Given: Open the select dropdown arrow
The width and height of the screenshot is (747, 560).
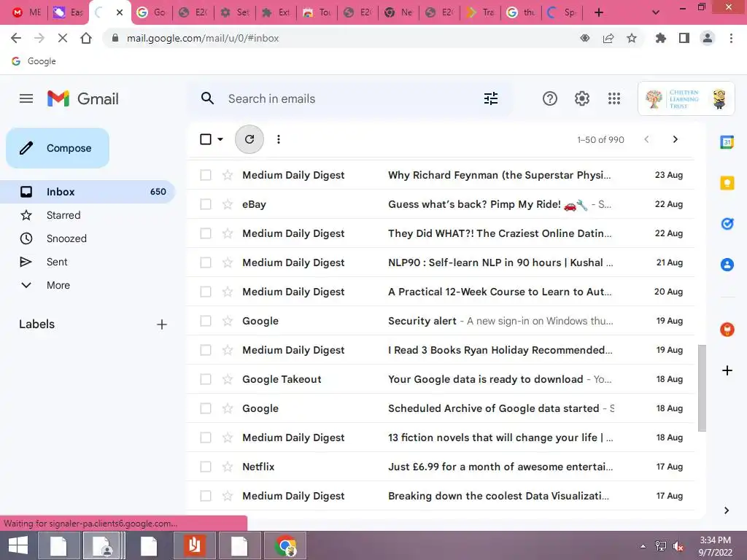Looking at the screenshot, I should tap(220, 139).
